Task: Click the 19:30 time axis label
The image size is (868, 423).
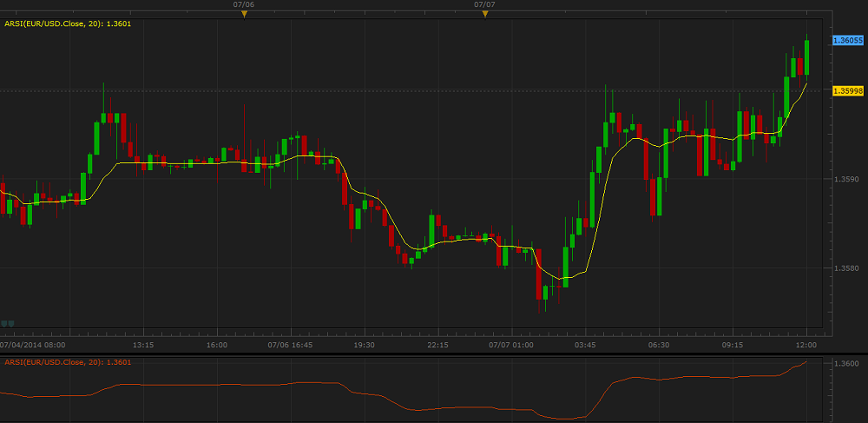Action: pos(365,345)
